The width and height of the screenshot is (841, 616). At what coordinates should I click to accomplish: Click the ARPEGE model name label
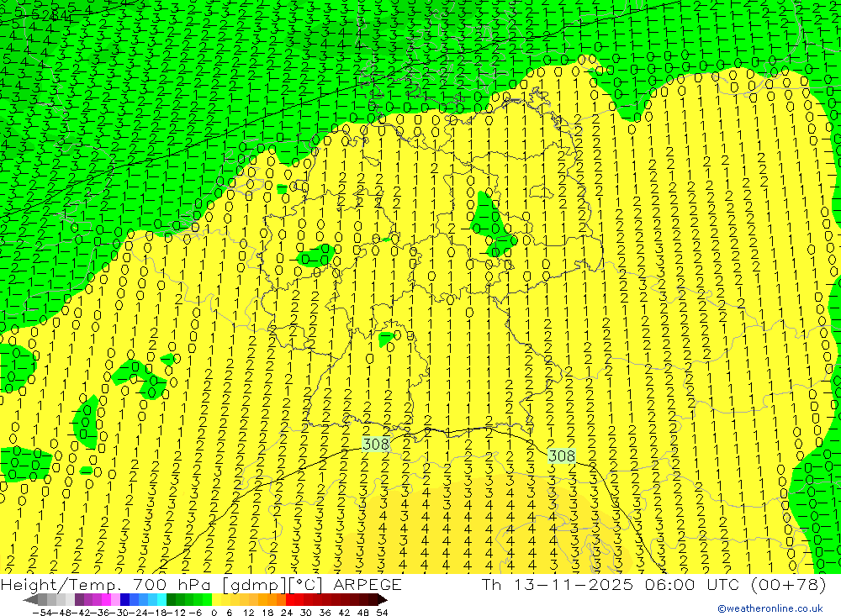[368, 584]
